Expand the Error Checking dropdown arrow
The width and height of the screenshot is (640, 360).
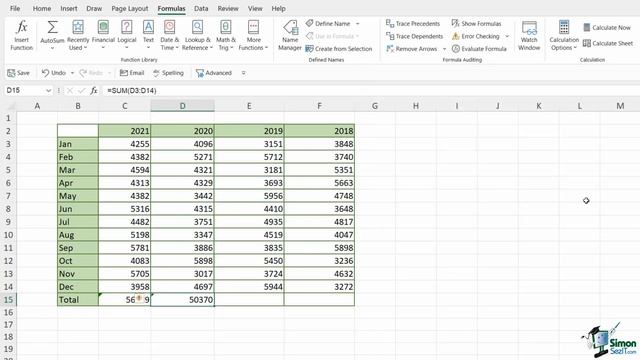click(x=507, y=36)
